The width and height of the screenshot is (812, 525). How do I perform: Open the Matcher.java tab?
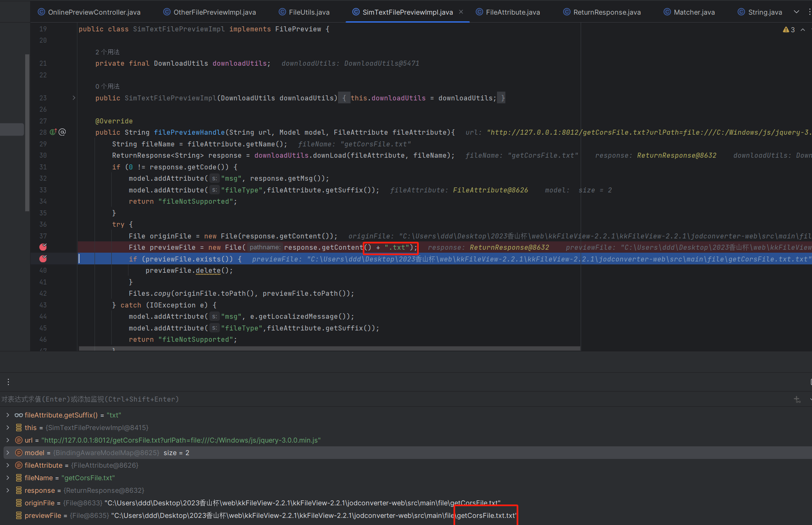point(689,12)
